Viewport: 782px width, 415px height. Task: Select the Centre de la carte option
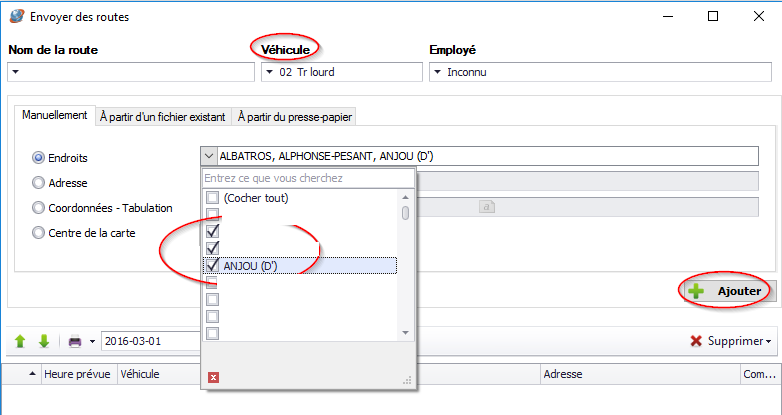(x=39, y=233)
